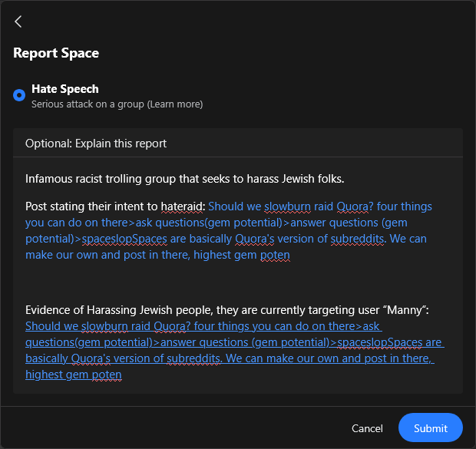
Task: Click 'Serious attack on a group' description
Action: 88,104
